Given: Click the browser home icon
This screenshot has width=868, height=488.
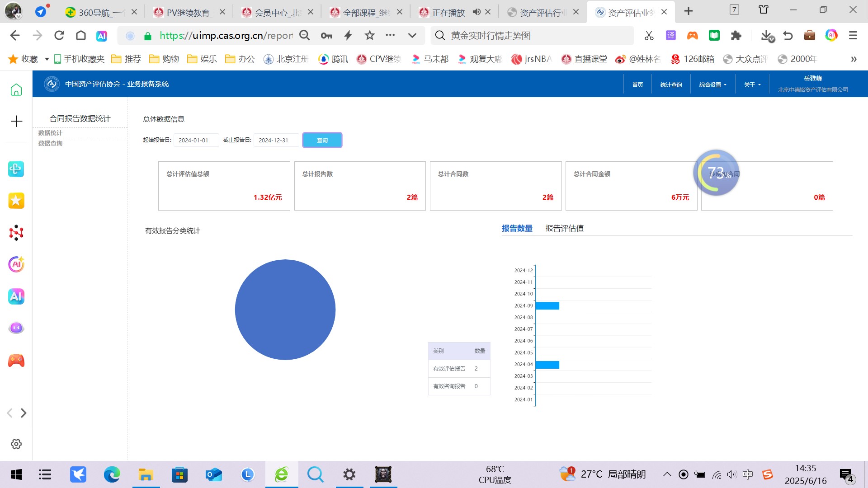Looking at the screenshot, I should point(81,36).
